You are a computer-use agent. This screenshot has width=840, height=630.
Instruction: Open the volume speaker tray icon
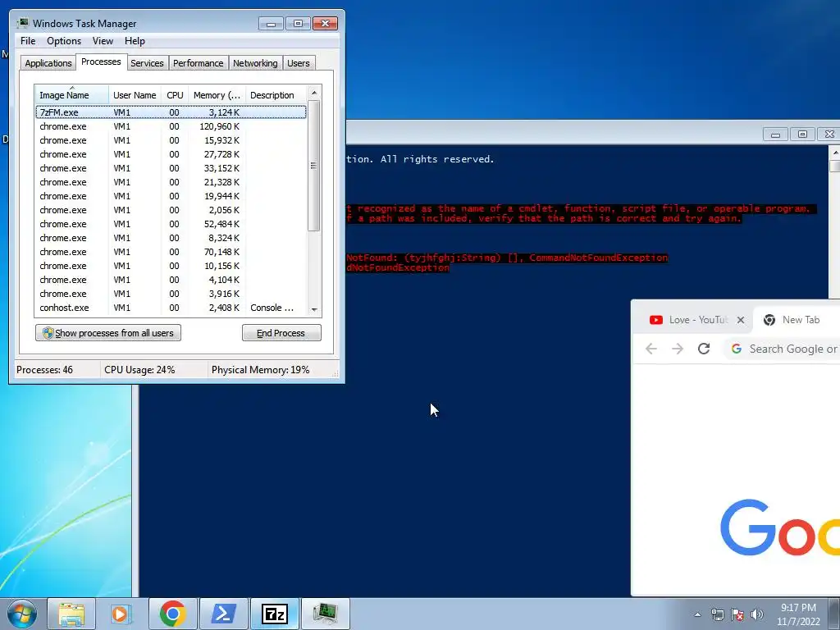pyautogui.click(x=757, y=614)
